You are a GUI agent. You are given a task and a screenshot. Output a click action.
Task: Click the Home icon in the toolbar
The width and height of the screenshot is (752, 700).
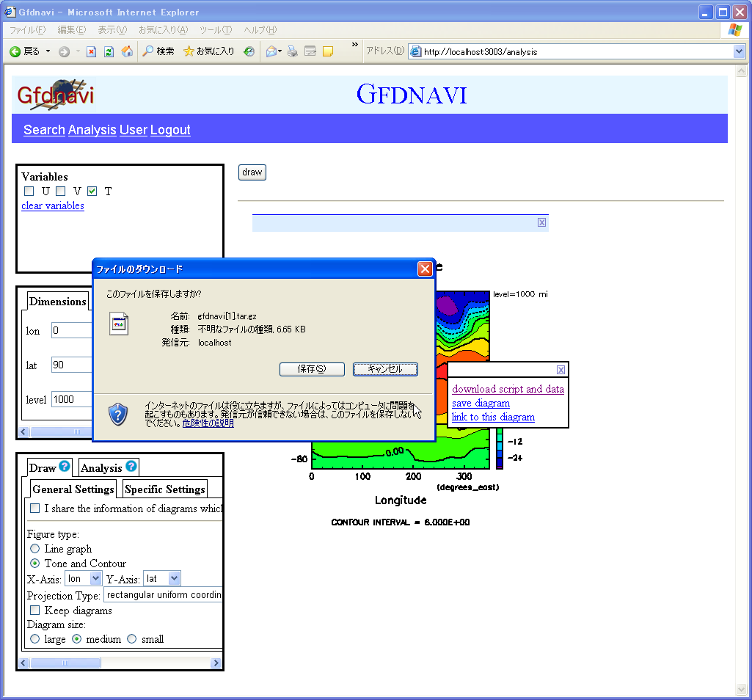[127, 51]
